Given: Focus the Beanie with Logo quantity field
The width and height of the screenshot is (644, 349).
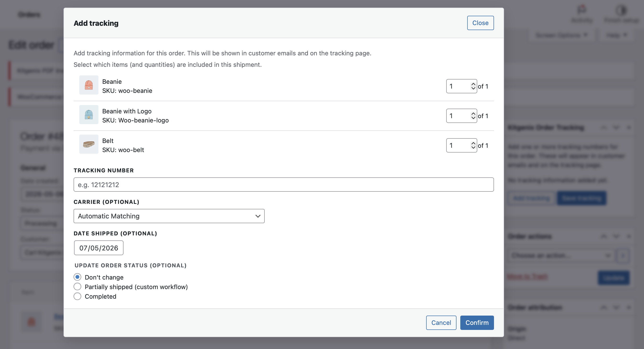Looking at the screenshot, I should coord(461,116).
